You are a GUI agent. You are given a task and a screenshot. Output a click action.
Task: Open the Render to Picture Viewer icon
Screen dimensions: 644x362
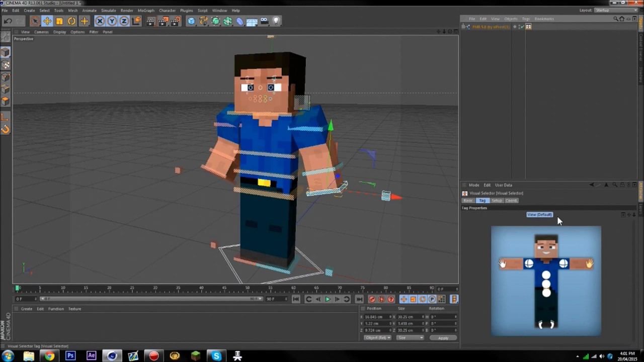click(163, 21)
